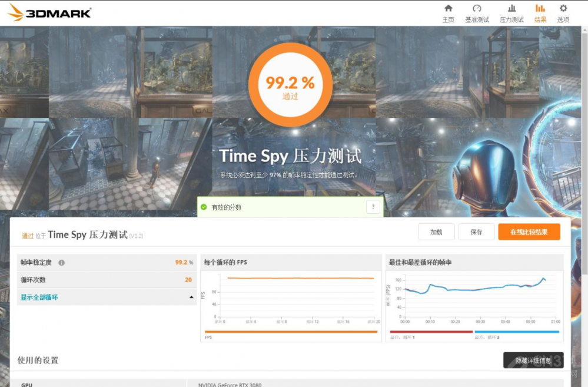Click the orange FPS legend bar
This screenshot has height=387, width=588.
[291, 332]
